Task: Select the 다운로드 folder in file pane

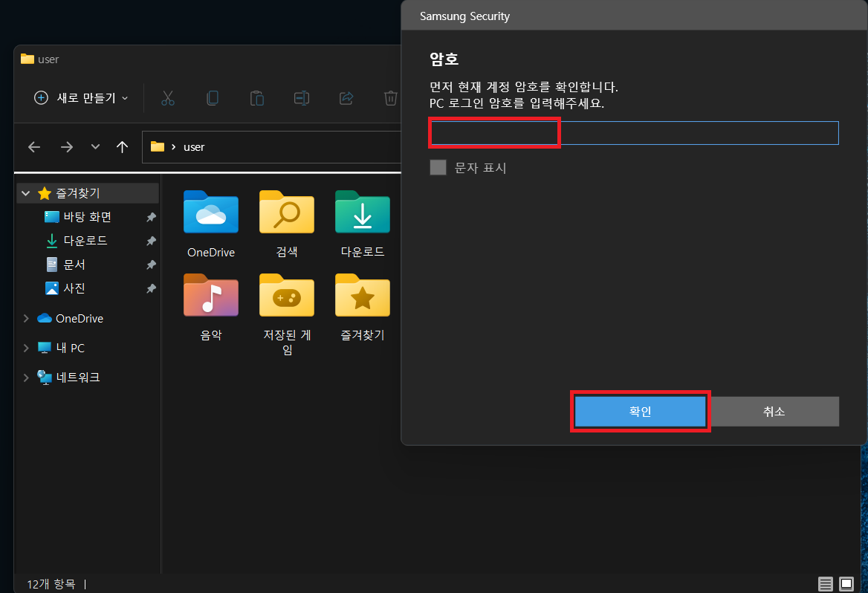Action: [363, 213]
